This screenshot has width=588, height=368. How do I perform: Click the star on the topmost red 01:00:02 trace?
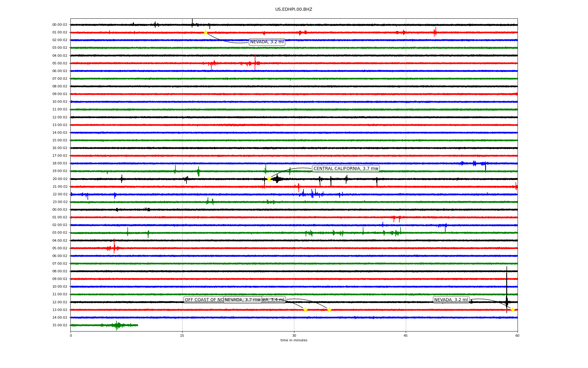(205, 32)
